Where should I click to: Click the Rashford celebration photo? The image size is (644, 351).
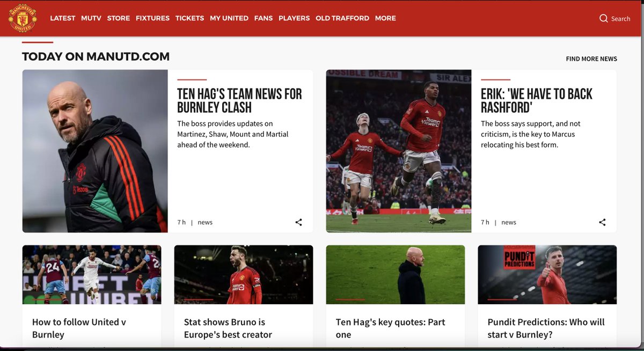399,151
